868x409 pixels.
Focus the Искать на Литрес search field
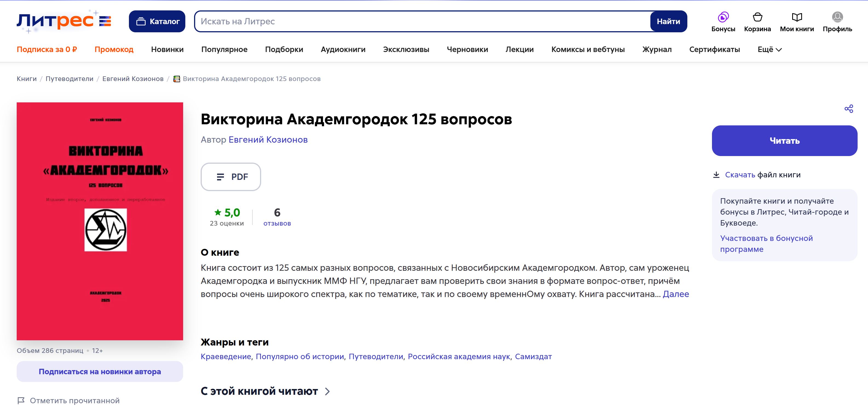point(421,22)
